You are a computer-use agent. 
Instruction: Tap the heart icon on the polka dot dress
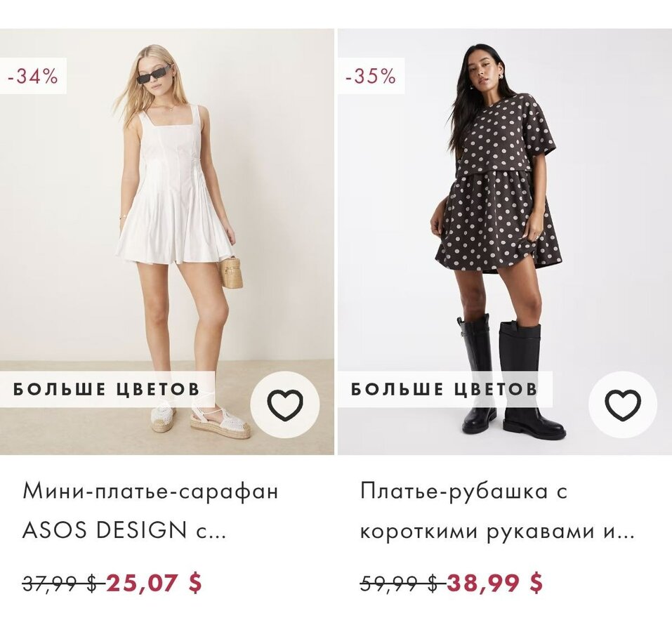pyautogui.click(x=623, y=405)
